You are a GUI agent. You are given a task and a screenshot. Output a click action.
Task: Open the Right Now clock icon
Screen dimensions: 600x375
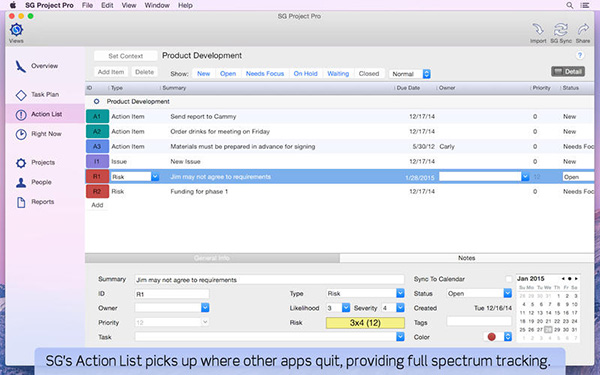click(21, 134)
